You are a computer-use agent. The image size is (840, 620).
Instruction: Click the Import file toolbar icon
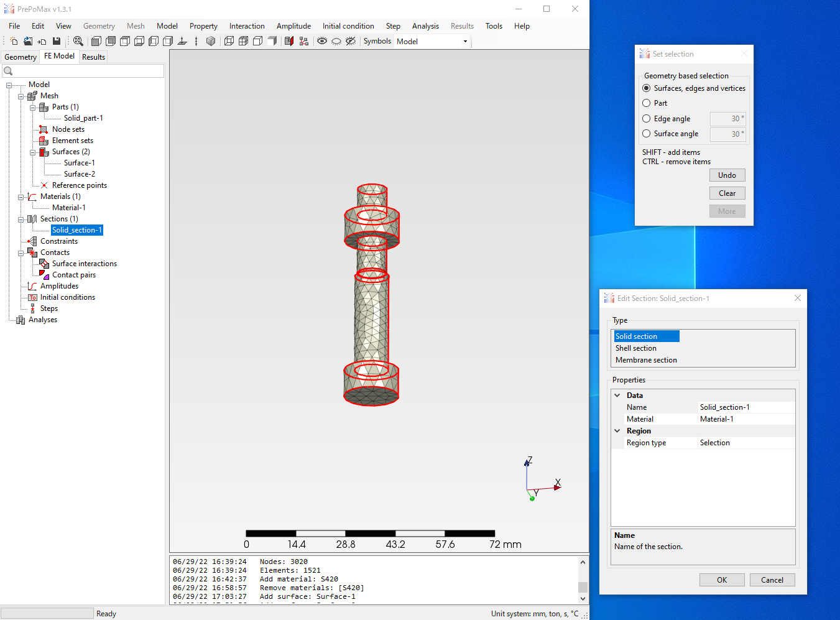(42, 41)
